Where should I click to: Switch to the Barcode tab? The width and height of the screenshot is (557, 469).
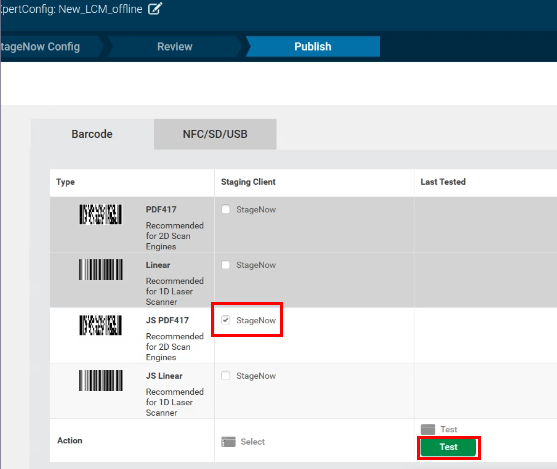click(x=92, y=134)
